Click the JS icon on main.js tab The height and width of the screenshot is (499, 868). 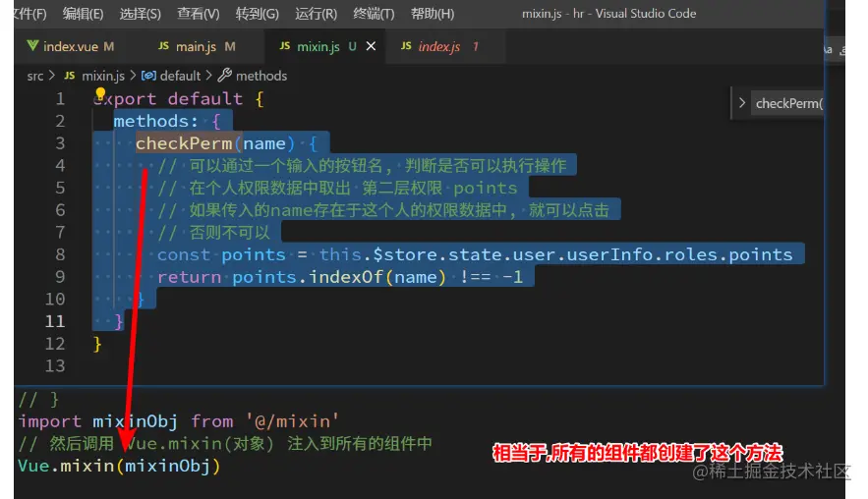163,46
